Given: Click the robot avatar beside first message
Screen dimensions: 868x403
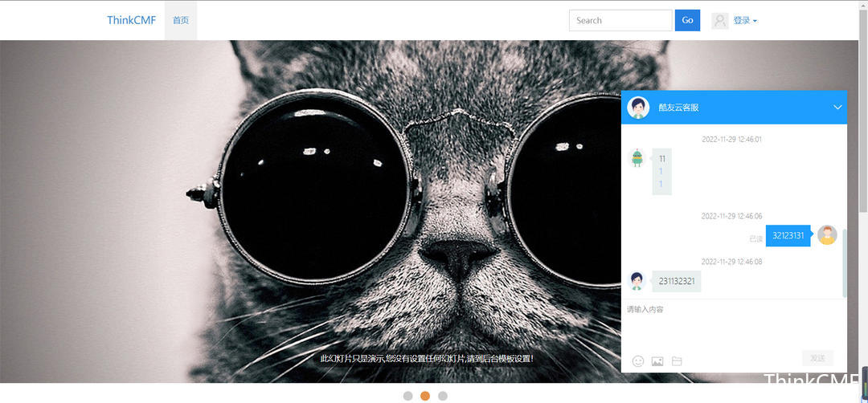Looking at the screenshot, I should [637, 158].
